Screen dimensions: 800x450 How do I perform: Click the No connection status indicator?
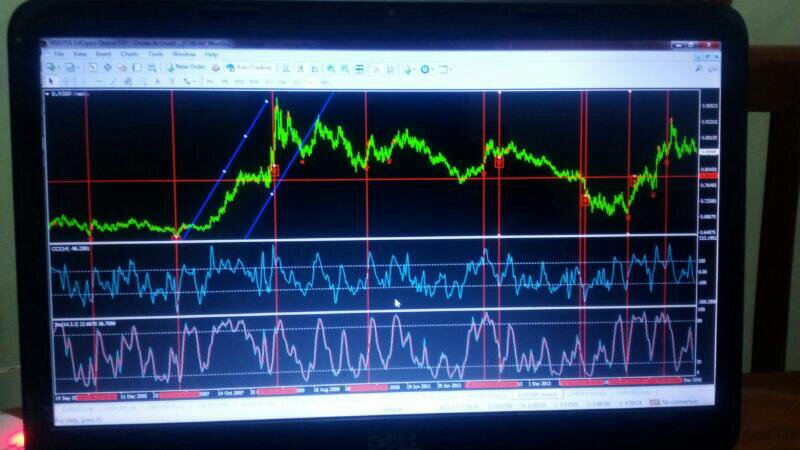[673, 402]
